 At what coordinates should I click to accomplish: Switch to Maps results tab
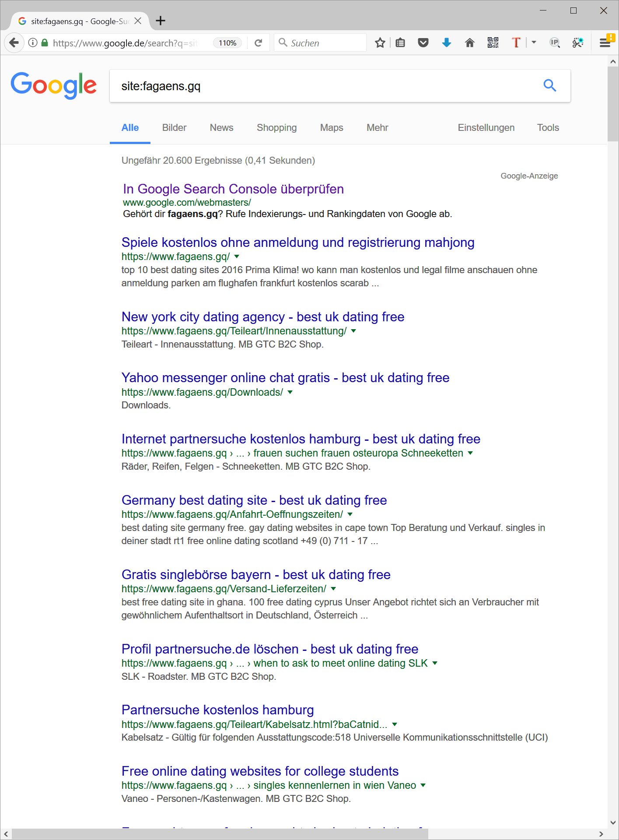pyautogui.click(x=332, y=128)
